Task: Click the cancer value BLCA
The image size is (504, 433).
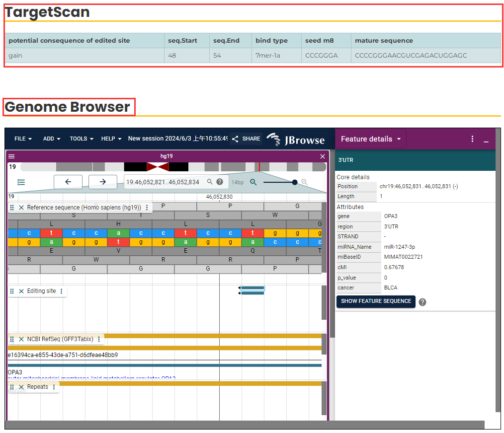Action: tap(391, 288)
